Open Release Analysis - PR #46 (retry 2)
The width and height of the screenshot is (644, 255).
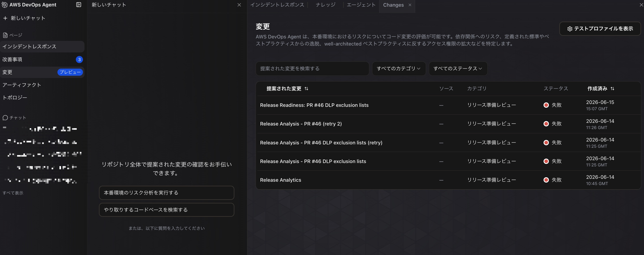[x=301, y=124]
